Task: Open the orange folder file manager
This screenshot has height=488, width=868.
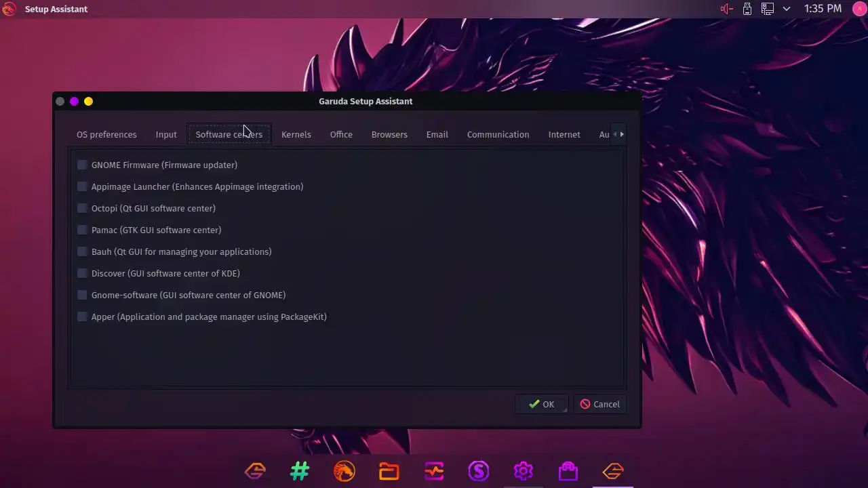Action: pyautogui.click(x=389, y=470)
